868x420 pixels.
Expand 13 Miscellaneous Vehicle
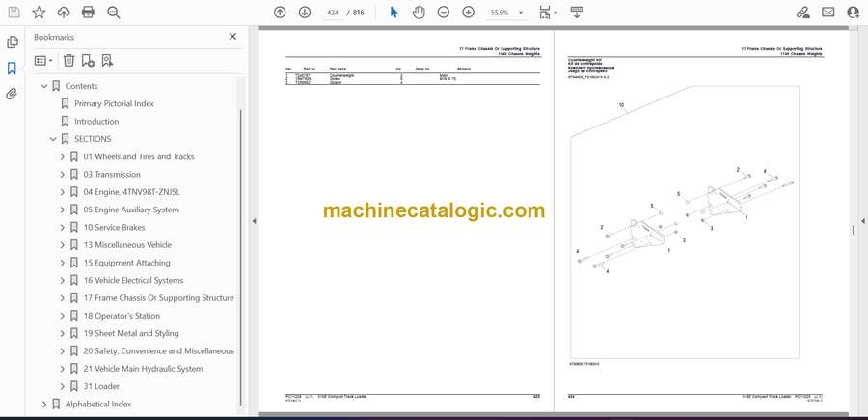tap(62, 245)
